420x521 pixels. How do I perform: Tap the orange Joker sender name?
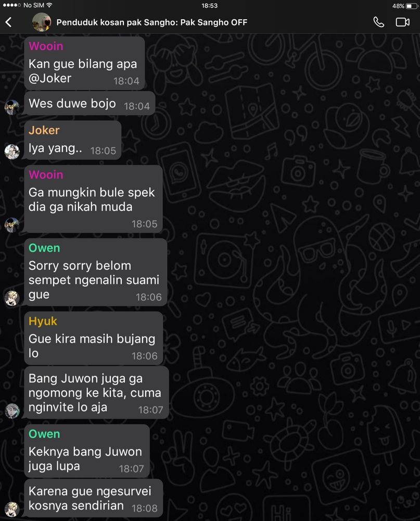coord(44,130)
